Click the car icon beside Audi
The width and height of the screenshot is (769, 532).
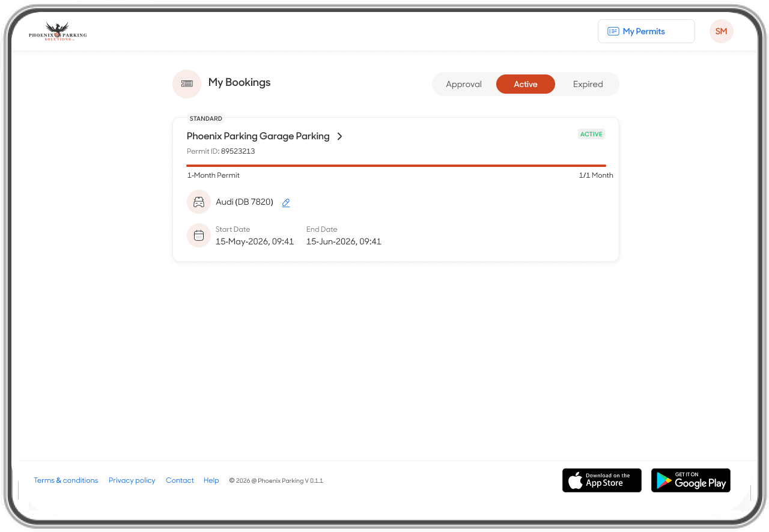(199, 202)
